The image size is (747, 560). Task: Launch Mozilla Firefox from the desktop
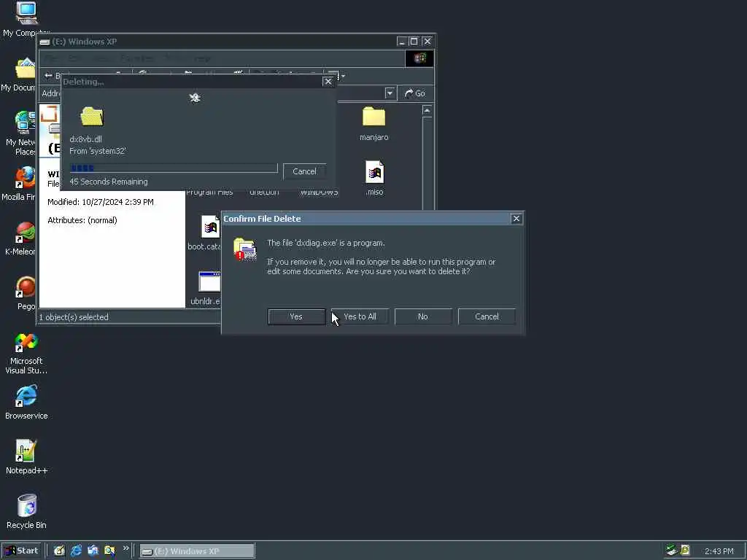pos(20,183)
